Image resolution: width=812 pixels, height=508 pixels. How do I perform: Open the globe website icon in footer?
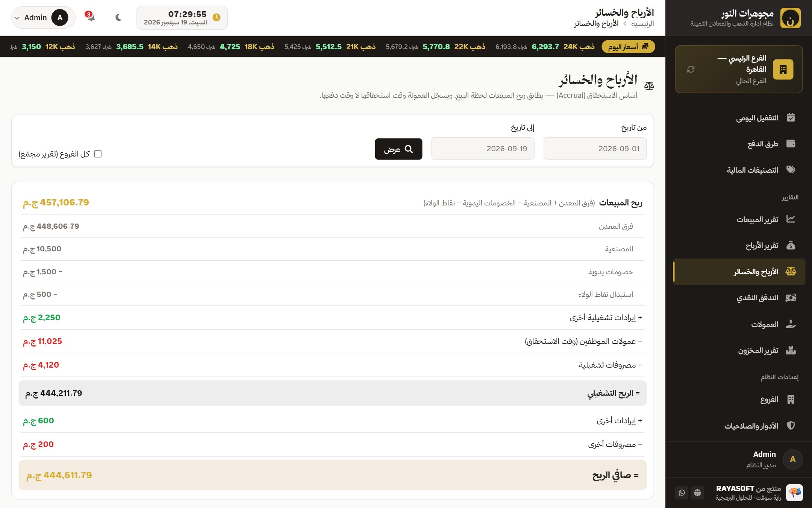pyautogui.click(x=697, y=493)
